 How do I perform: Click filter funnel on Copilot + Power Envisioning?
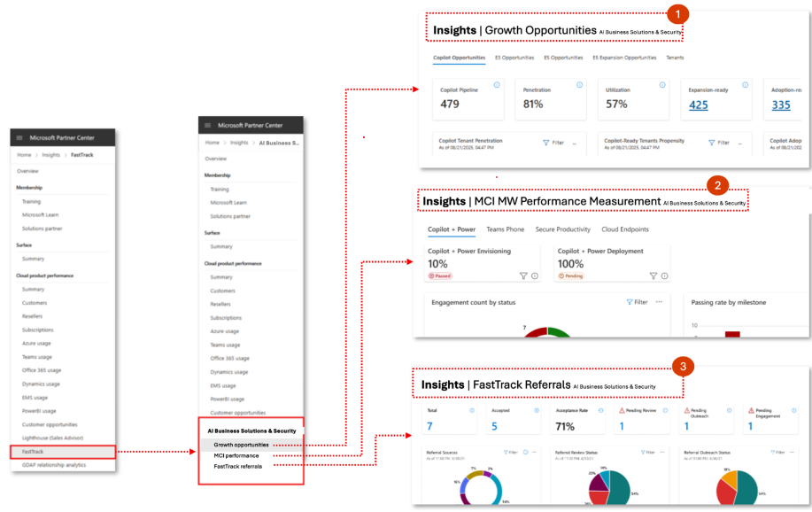(524, 275)
